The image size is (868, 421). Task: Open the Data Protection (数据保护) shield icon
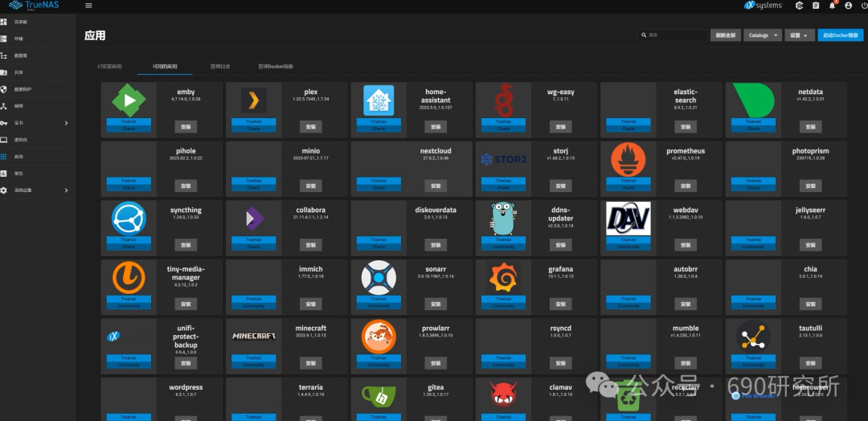4,89
